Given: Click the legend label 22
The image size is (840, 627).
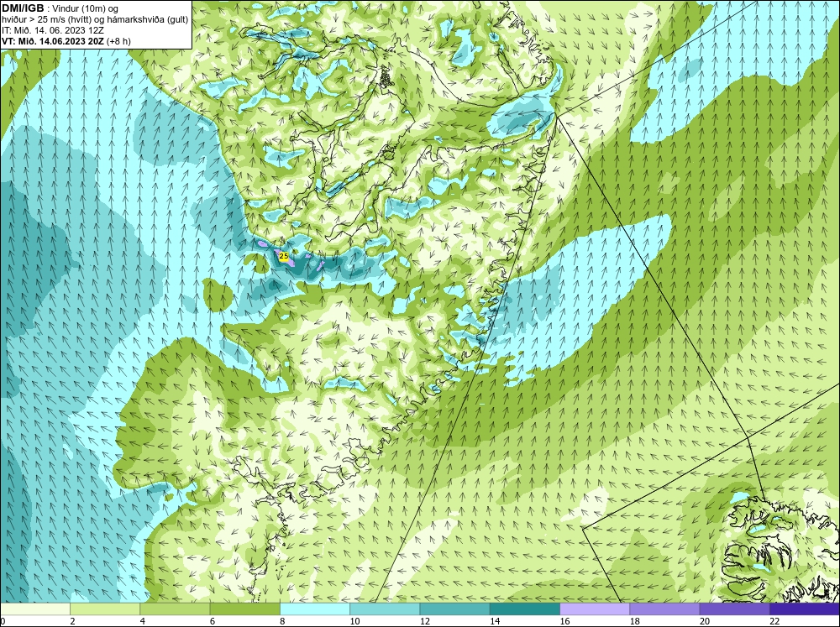Looking at the screenshot, I should (x=774, y=621).
